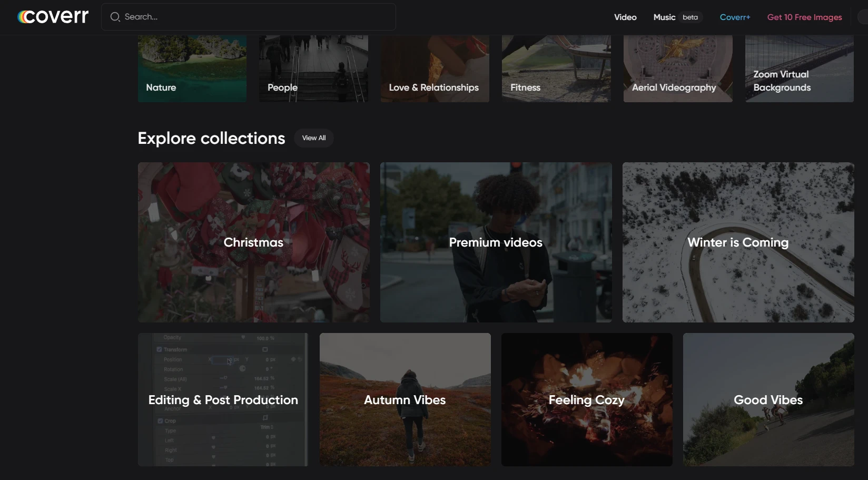Open the Autumn Vibes collection
Screen dimensions: 868x480
[405, 399]
